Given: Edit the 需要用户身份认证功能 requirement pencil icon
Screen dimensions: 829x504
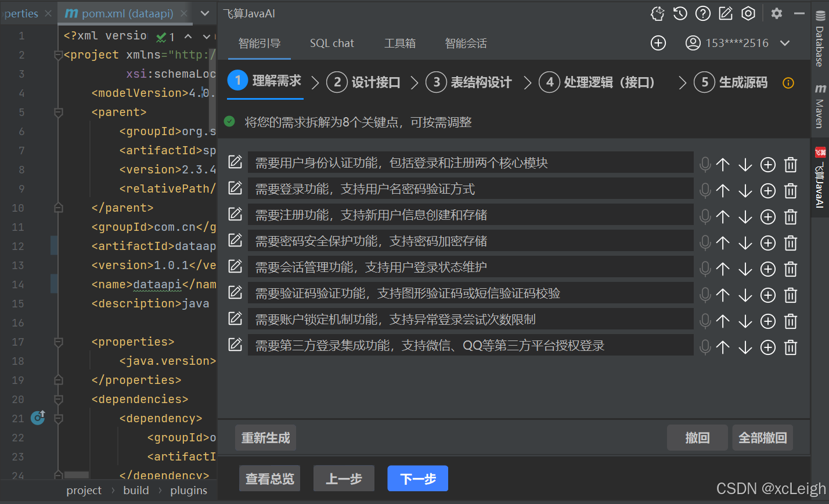Looking at the screenshot, I should click(235, 162).
